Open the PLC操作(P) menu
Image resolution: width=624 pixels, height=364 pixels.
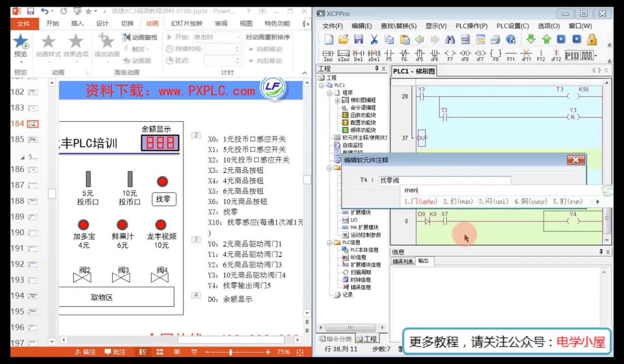(x=471, y=26)
